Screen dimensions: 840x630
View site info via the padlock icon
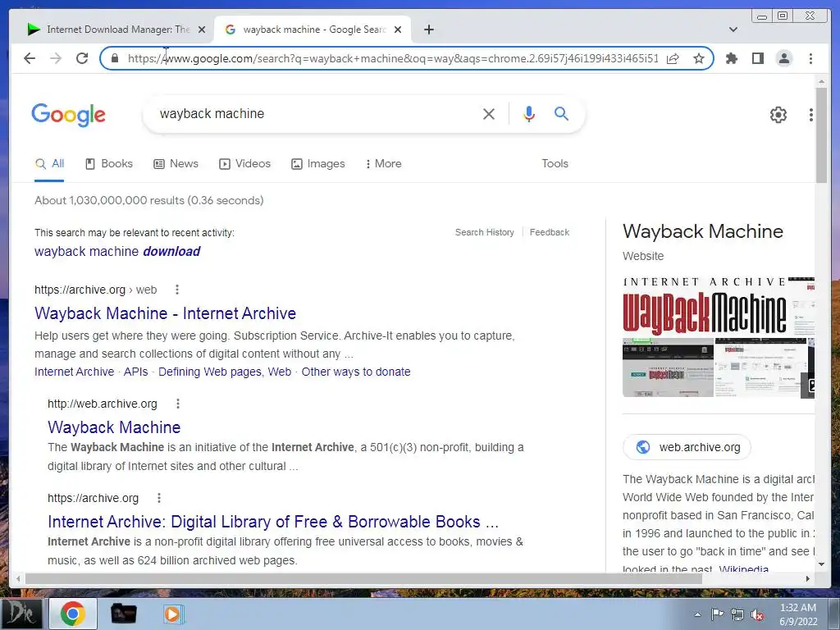(x=115, y=58)
